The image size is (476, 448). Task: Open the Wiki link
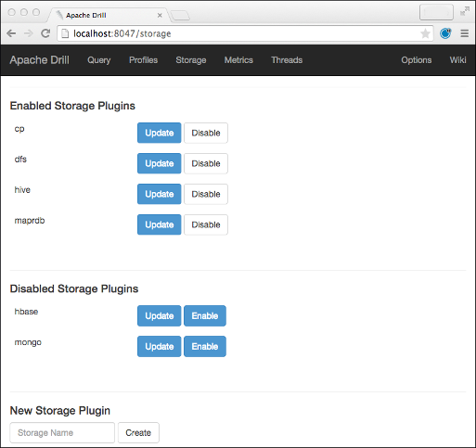(x=457, y=60)
